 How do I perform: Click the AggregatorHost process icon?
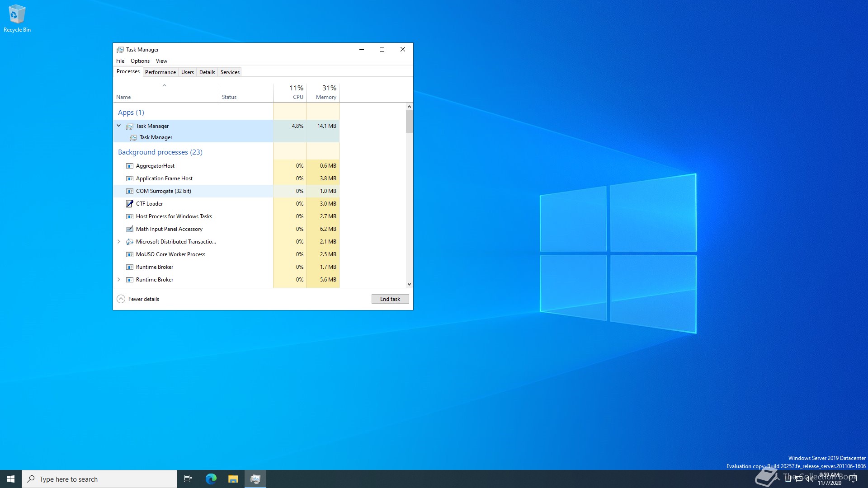[x=130, y=166]
